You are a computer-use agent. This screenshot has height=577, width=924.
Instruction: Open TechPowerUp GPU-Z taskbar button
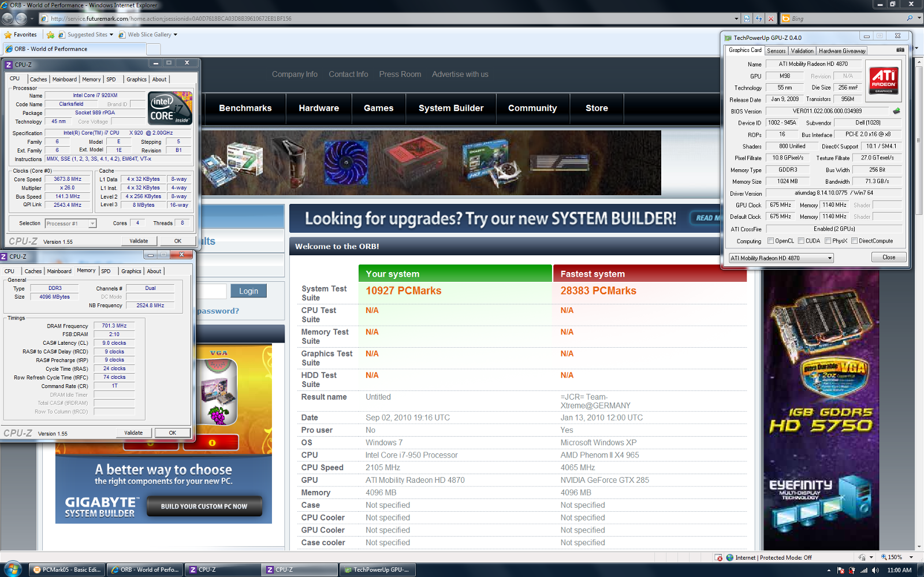pyautogui.click(x=377, y=569)
